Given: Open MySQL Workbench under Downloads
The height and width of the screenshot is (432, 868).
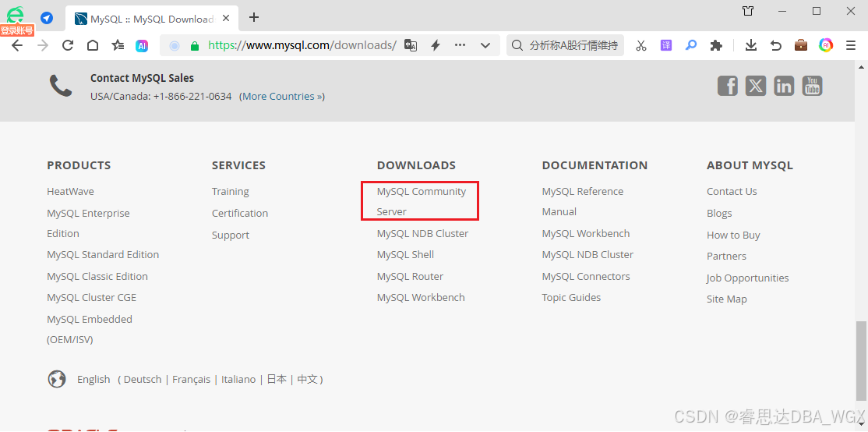Looking at the screenshot, I should 421,298.
